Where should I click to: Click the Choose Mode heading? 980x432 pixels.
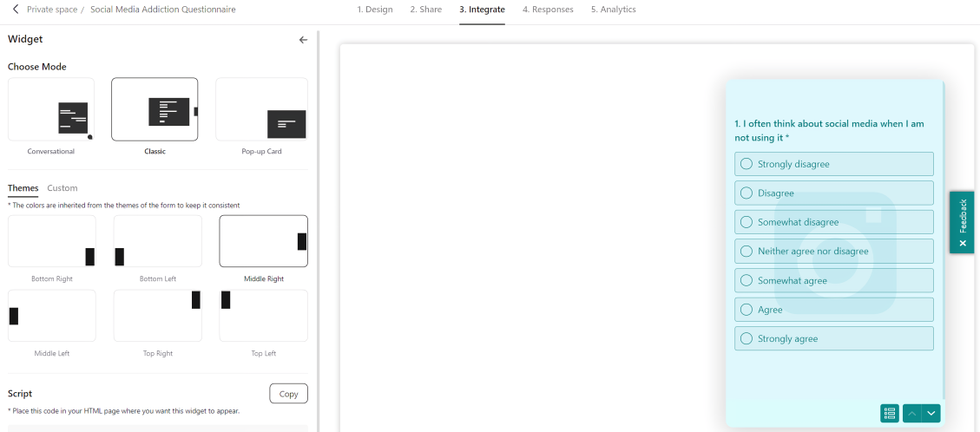tap(36, 67)
